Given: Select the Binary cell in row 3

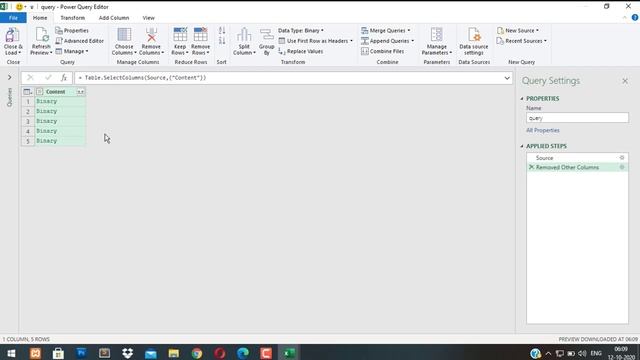Looking at the screenshot, I should pyautogui.click(x=60, y=121).
